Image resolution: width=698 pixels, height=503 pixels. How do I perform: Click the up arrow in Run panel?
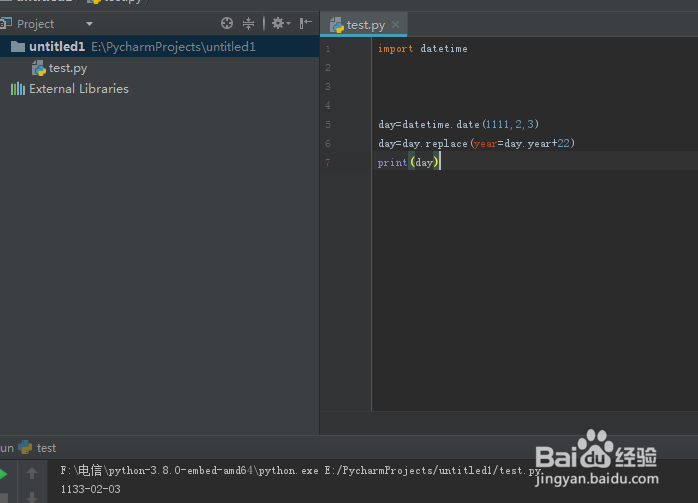[x=32, y=473]
